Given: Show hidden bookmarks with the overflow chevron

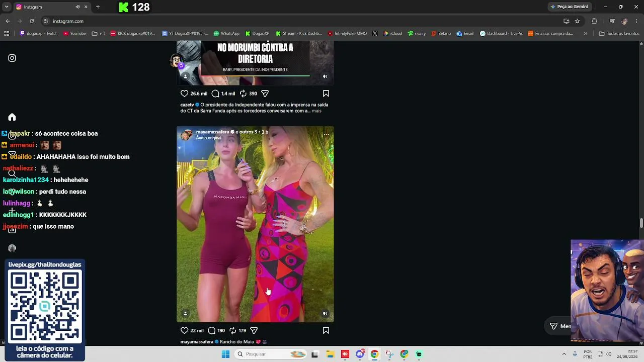Looking at the screenshot, I should pyautogui.click(x=585, y=34).
